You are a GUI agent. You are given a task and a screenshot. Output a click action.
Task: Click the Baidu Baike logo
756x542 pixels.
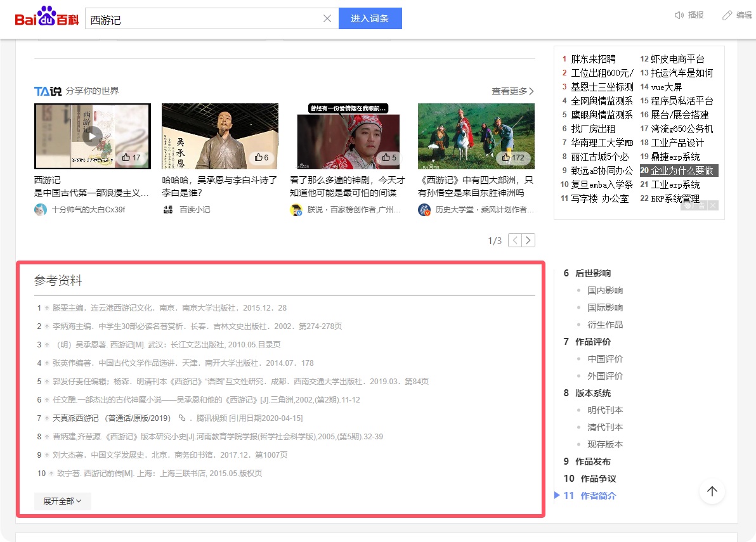[47, 16]
